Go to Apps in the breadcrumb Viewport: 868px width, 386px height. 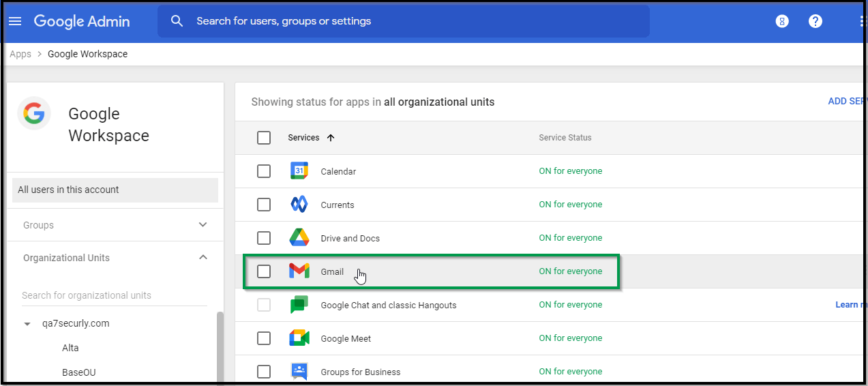[20, 54]
